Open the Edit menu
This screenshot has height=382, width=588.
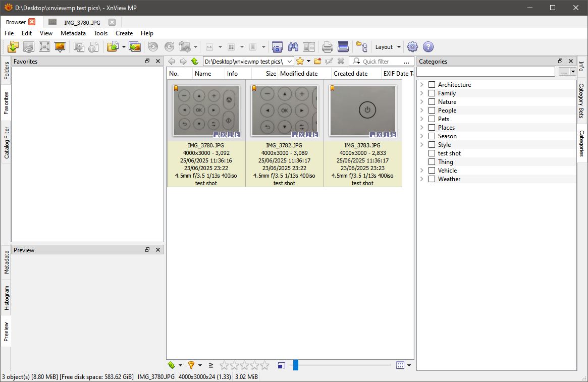click(x=27, y=33)
